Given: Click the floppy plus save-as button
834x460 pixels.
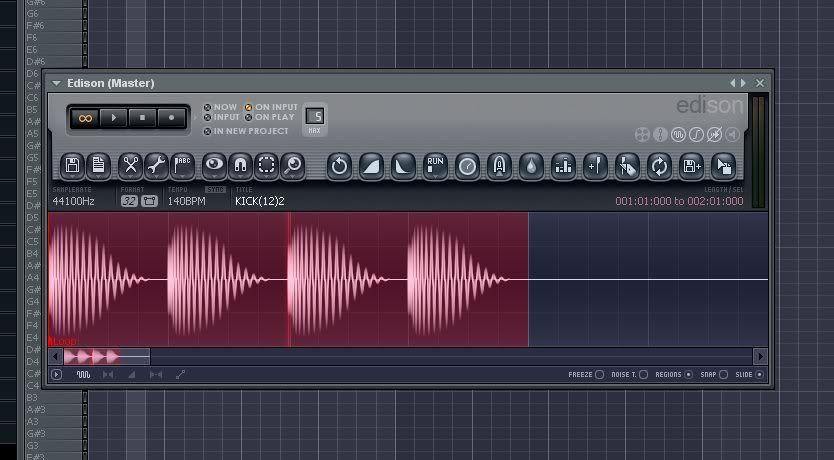Looking at the screenshot, I should pos(691,166).
